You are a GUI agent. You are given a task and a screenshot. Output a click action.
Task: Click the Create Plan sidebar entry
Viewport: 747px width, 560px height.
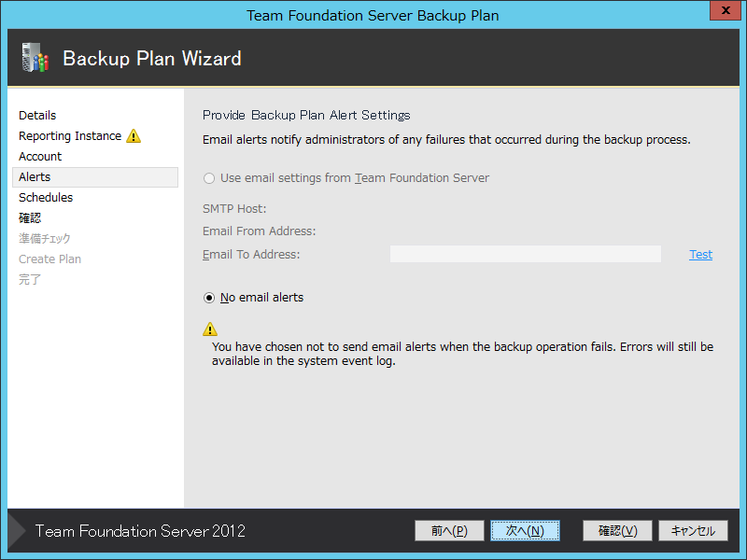point(49,259)
